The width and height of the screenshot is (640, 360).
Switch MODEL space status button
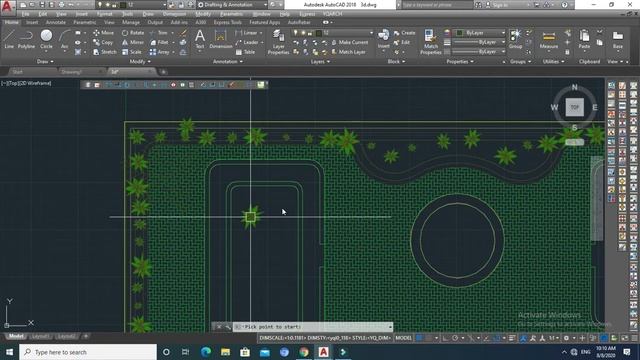click(404, 338)
